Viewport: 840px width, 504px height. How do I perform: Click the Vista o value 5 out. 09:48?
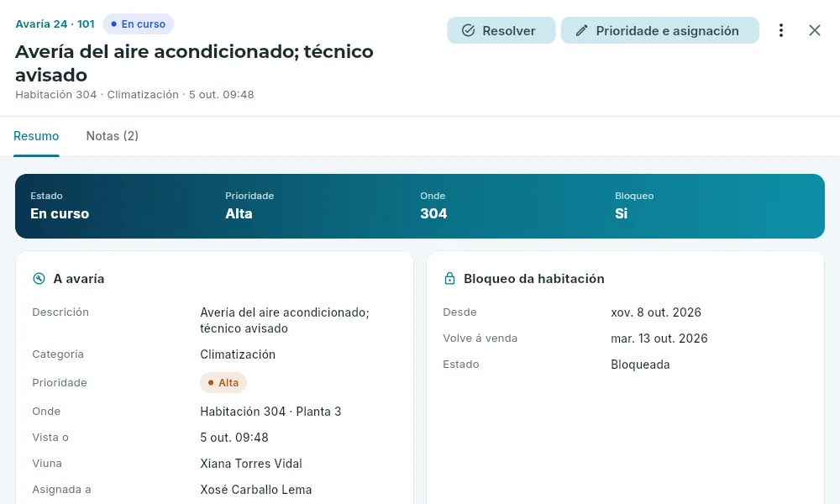tap(234, 438)
